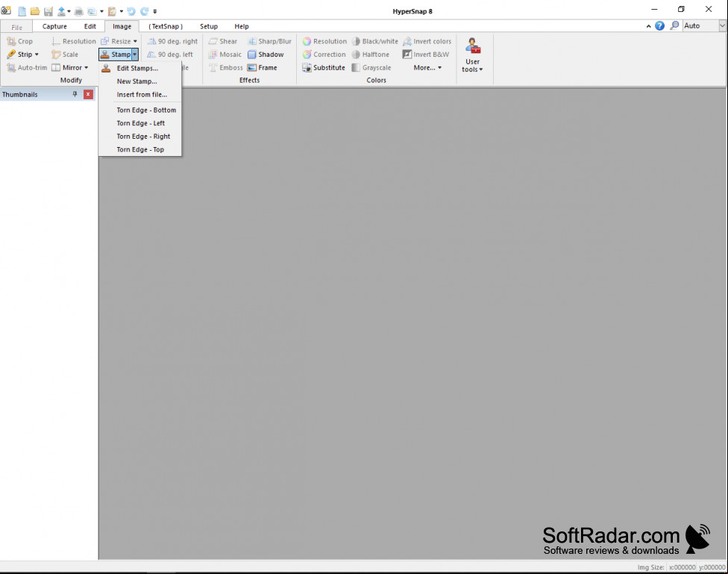Collapse the ribbon with the up chevron
Image resolution: width=728 pixels, height=574 pixels.
[649, 26]
